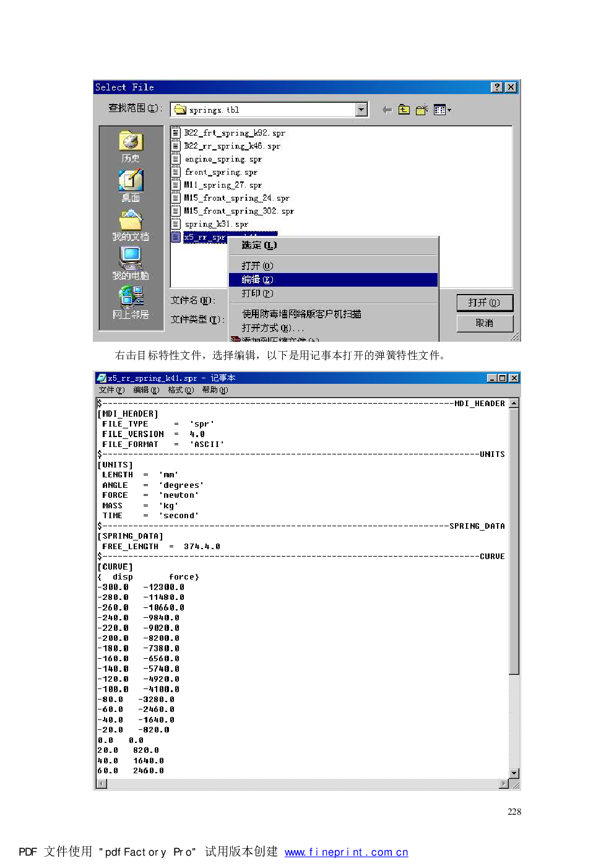Maximize the Notepad window
Viewport: 614px width, 868px height.
click(x=502, y=378)
